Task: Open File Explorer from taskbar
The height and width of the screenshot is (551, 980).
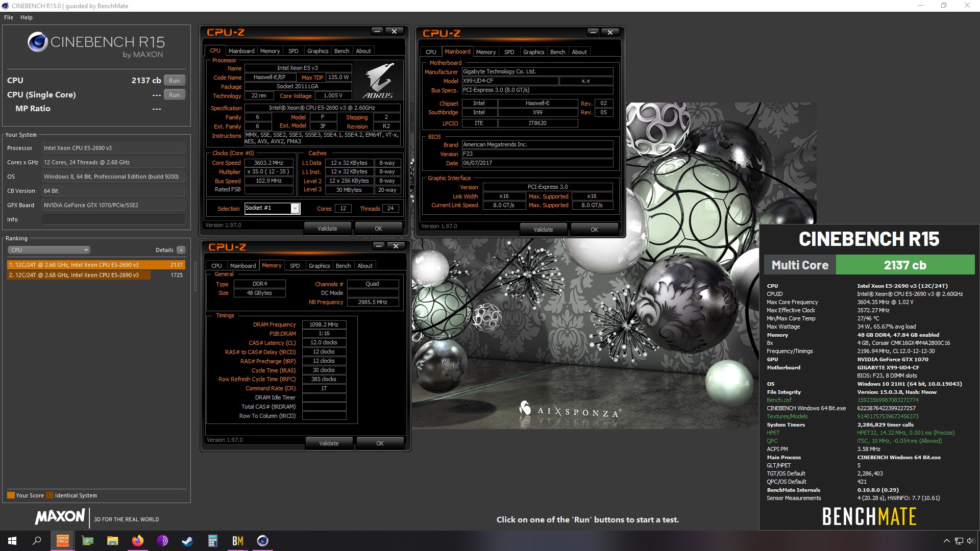Action: 113,541
